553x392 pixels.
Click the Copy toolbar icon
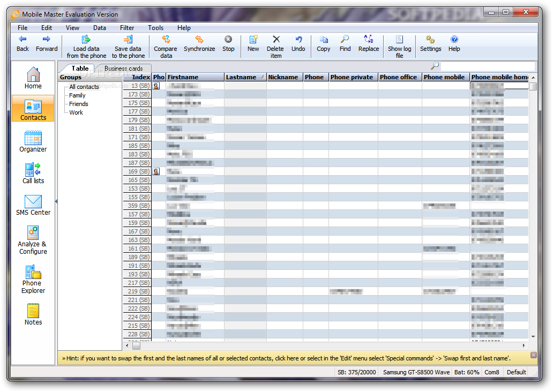tap(324, 43)
